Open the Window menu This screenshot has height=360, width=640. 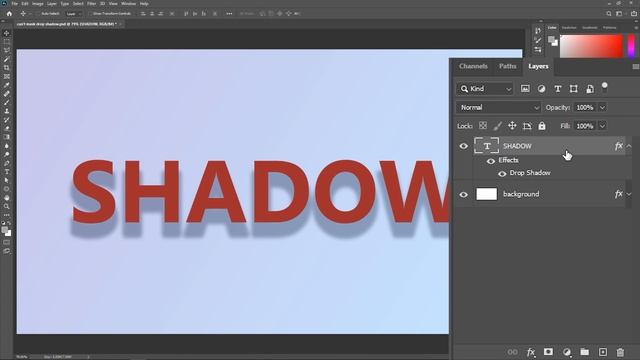[129, 4]
